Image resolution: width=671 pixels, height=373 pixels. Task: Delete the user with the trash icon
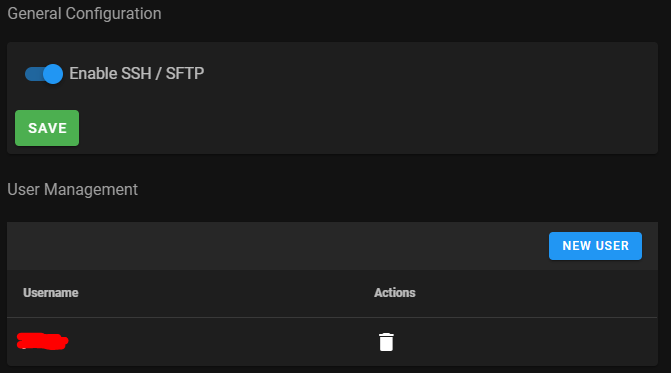(386, 342)
